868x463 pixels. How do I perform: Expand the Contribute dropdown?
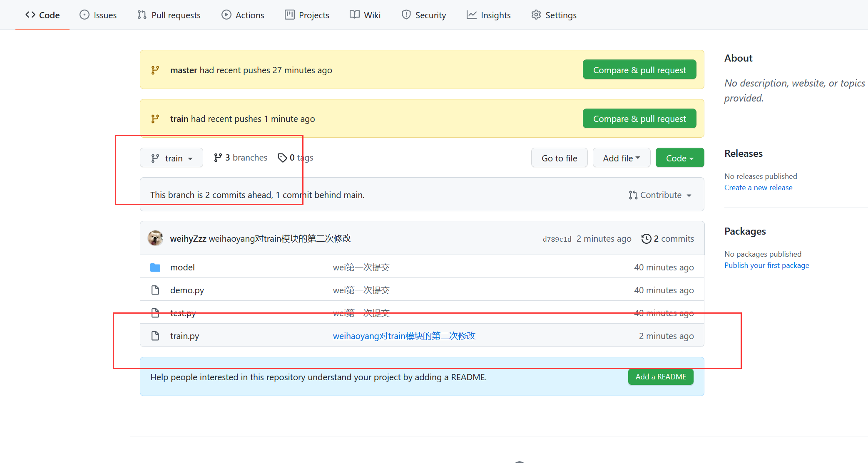[660, 195]
